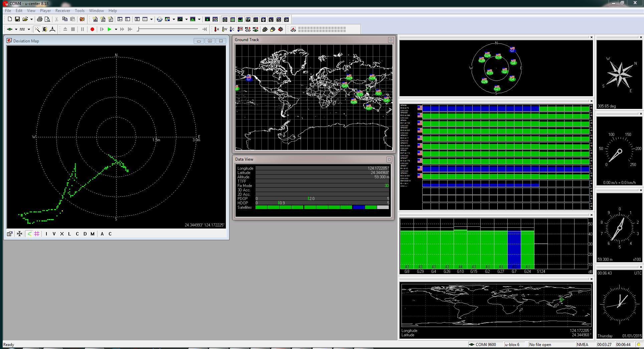
Task: Open the Tools menu
Action: click(x=79, y=11)
